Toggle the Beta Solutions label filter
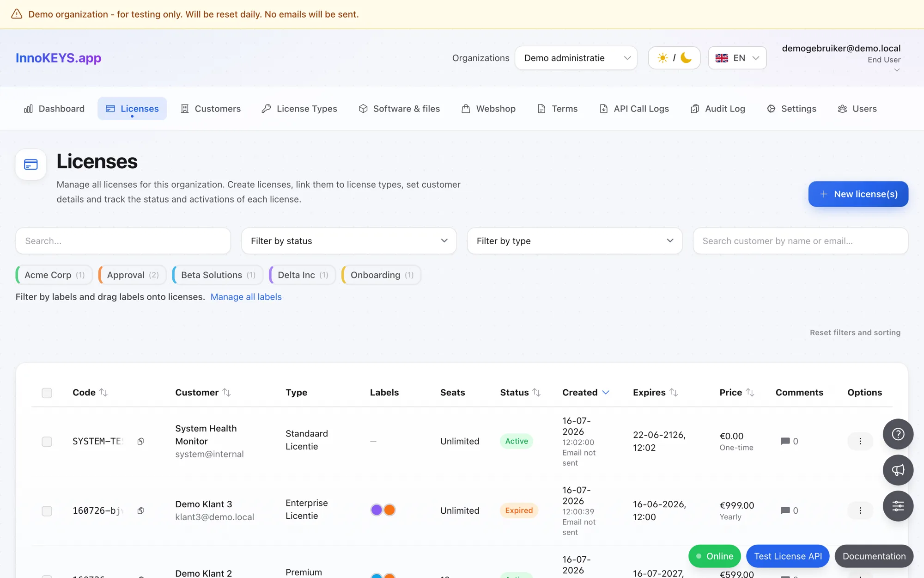 218,275
